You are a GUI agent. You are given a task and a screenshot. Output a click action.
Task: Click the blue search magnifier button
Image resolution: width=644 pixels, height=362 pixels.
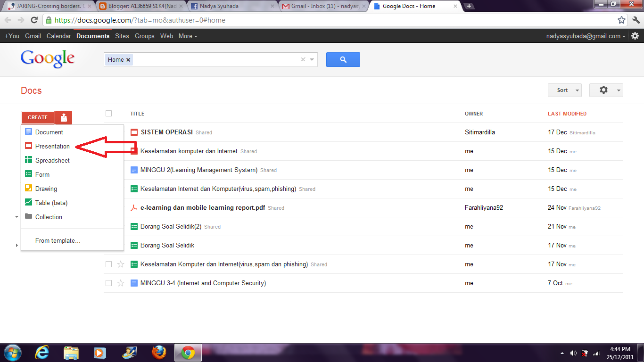pos(343,59)
